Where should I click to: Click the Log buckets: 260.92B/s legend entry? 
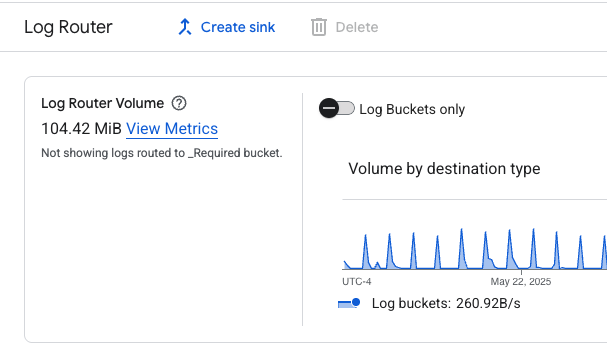pos(429,303)
